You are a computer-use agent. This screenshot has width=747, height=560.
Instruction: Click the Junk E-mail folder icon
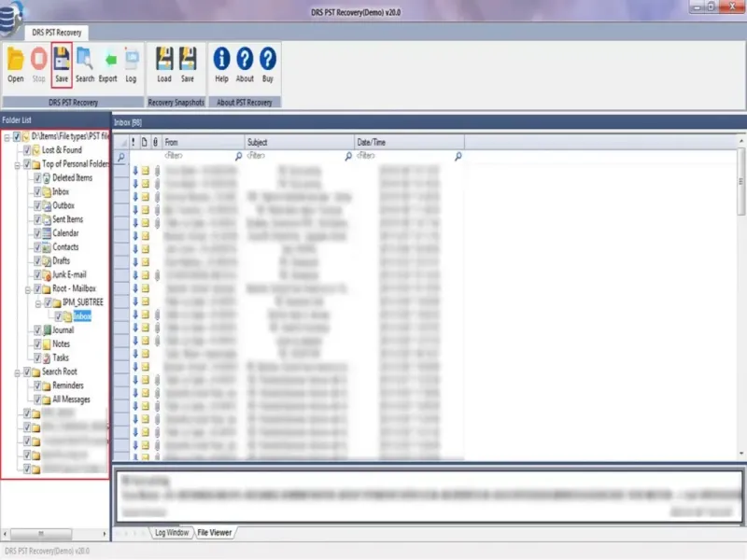[x=47, y=274]
